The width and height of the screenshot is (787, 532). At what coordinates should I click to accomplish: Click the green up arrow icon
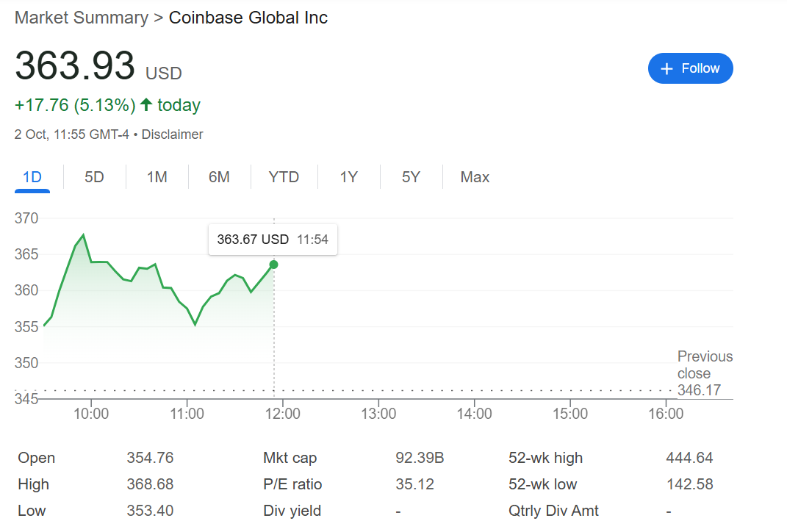point(145,105)
